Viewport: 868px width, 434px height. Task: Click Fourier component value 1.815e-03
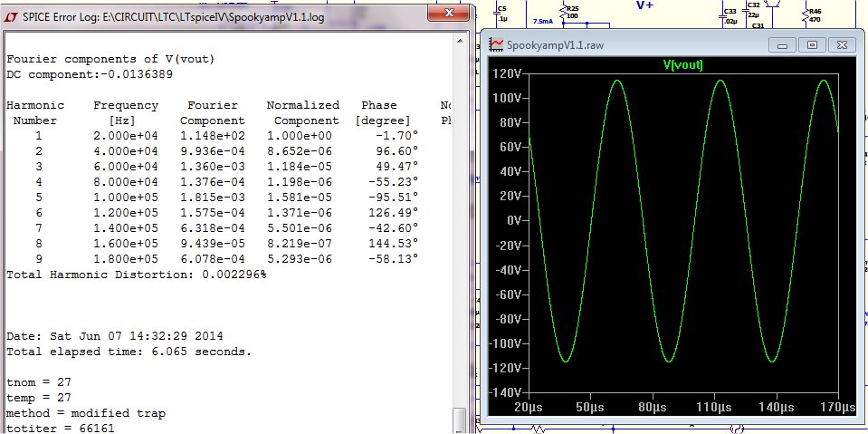pos(213,198)
